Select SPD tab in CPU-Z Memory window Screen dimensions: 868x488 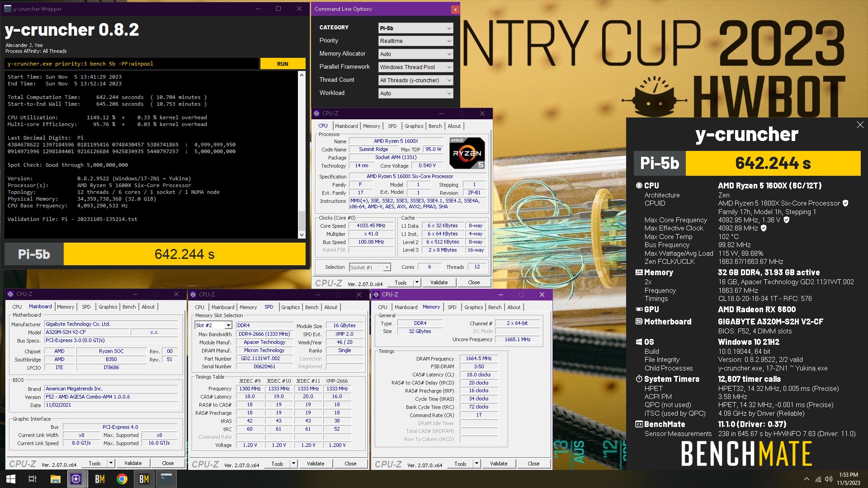pyautogui.click(x=452, y=307)
